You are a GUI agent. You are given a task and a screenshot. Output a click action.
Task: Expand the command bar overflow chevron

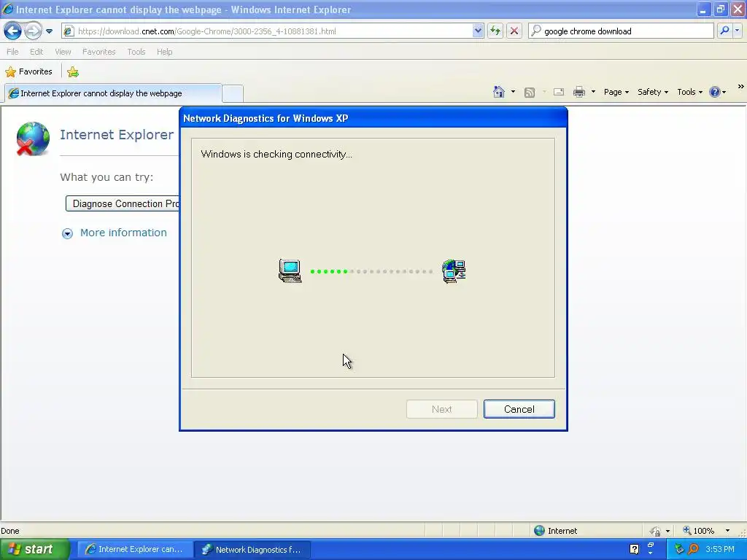[741, 87]
